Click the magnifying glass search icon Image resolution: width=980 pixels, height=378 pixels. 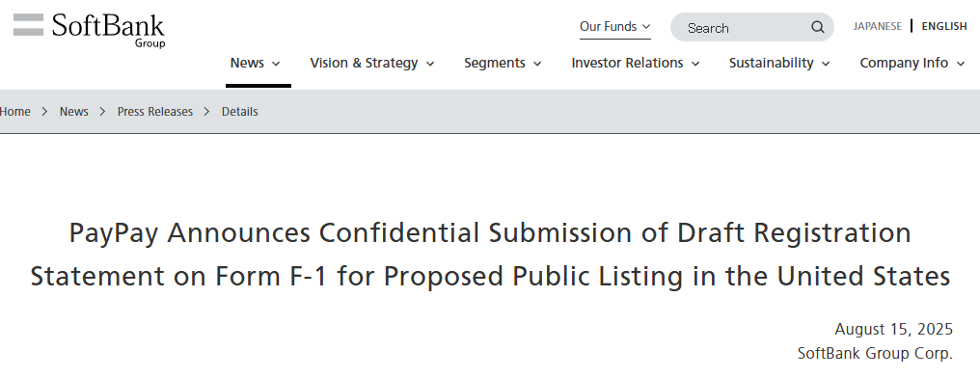(818, 28)
